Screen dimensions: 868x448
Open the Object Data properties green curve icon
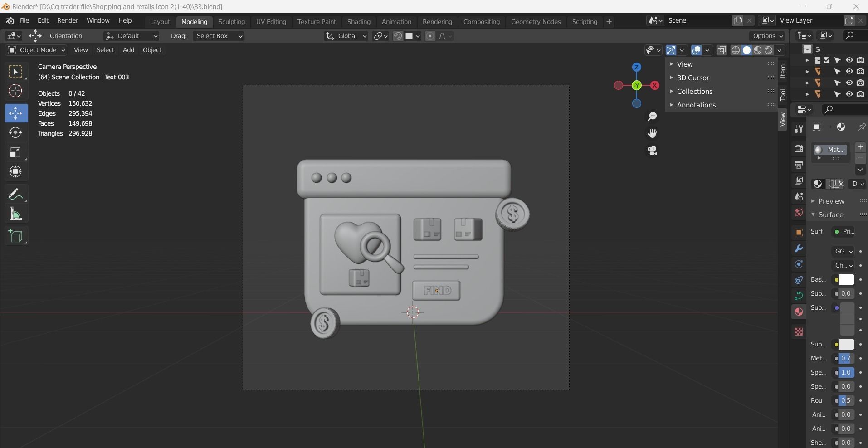pos(799,296)
